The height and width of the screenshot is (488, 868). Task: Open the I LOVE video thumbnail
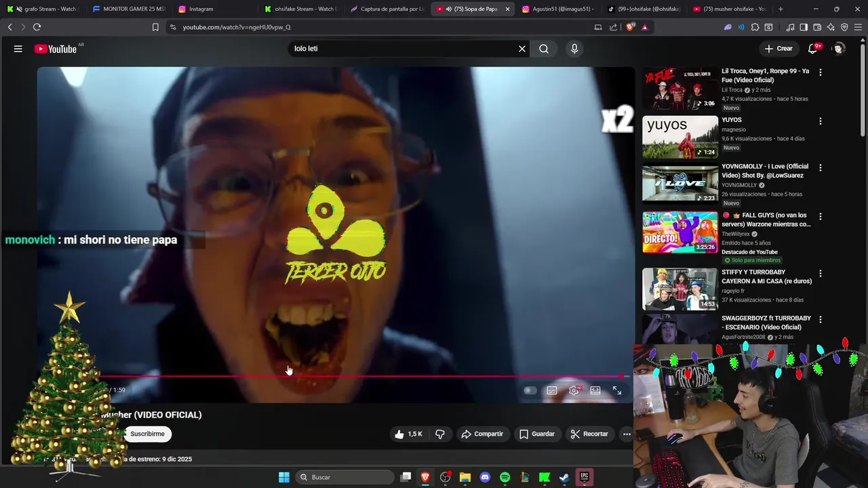(x=679, y=183)
